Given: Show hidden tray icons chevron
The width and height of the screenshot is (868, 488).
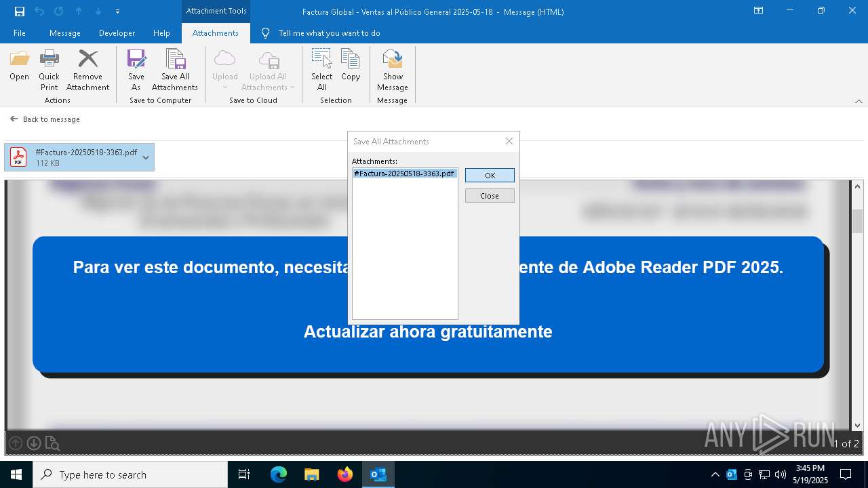Looking at the screenshot, I should pos(715,474).
